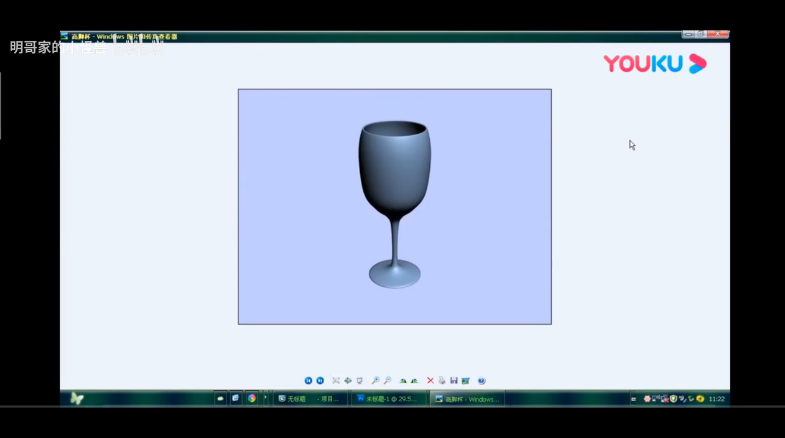785x438 pixels.
Task: Click the wine glass picture
Action: [394, 206]
